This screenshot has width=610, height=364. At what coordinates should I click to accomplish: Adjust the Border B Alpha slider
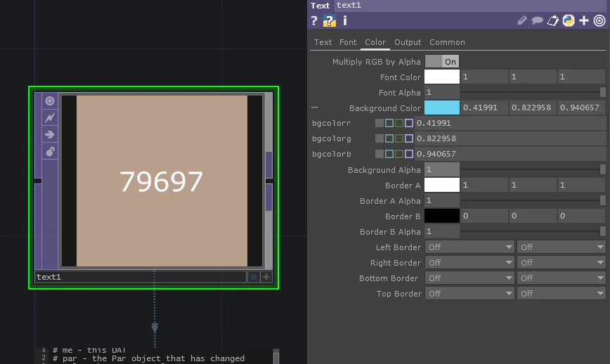(533, 231)
